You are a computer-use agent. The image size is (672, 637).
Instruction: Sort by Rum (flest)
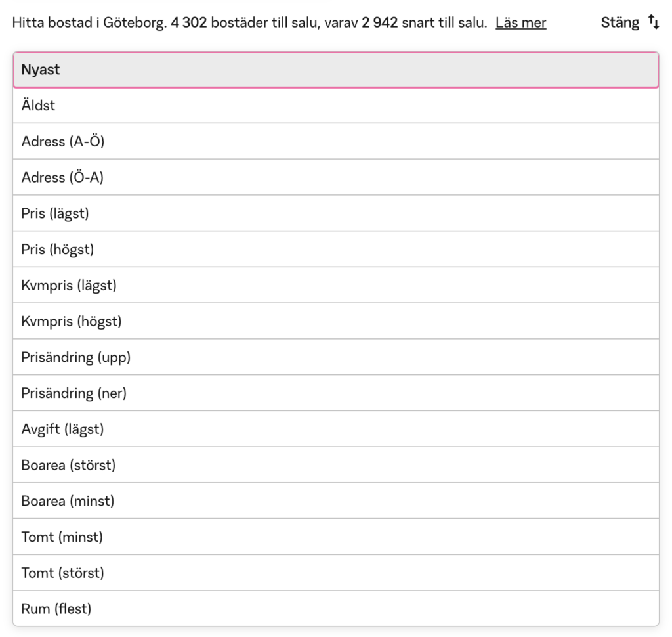(335, 609)
